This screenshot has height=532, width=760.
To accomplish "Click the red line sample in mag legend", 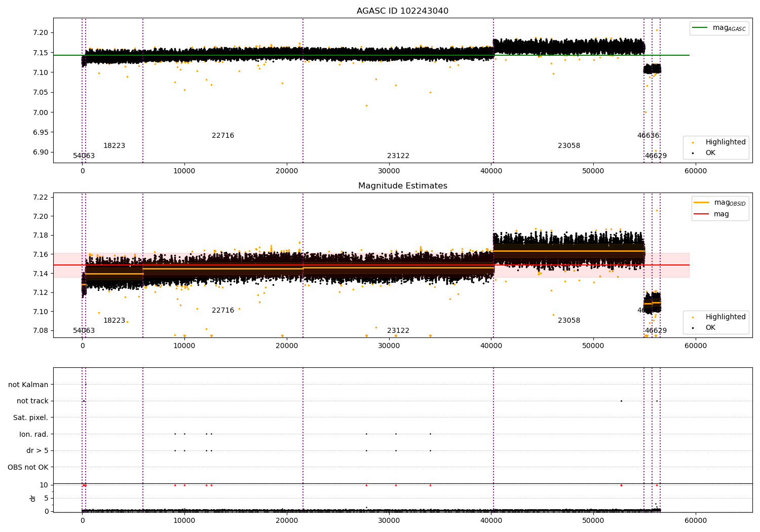I will click(x=702, y=214).
